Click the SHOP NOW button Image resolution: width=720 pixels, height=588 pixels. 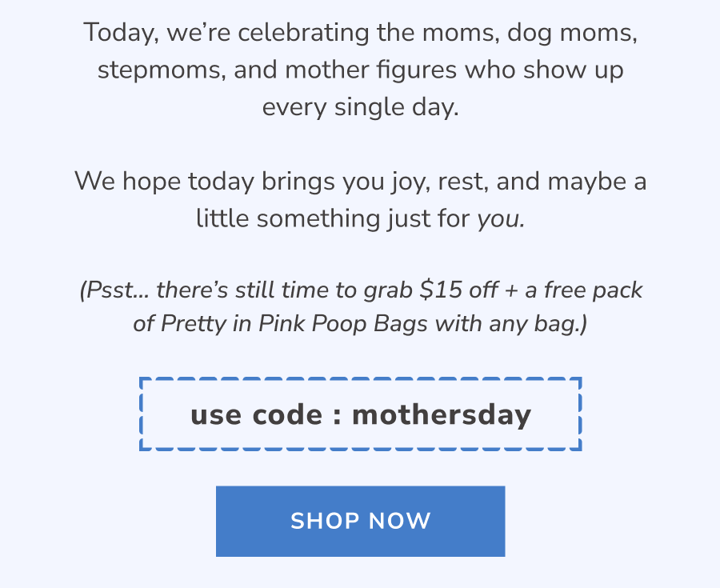coord(360,521)
